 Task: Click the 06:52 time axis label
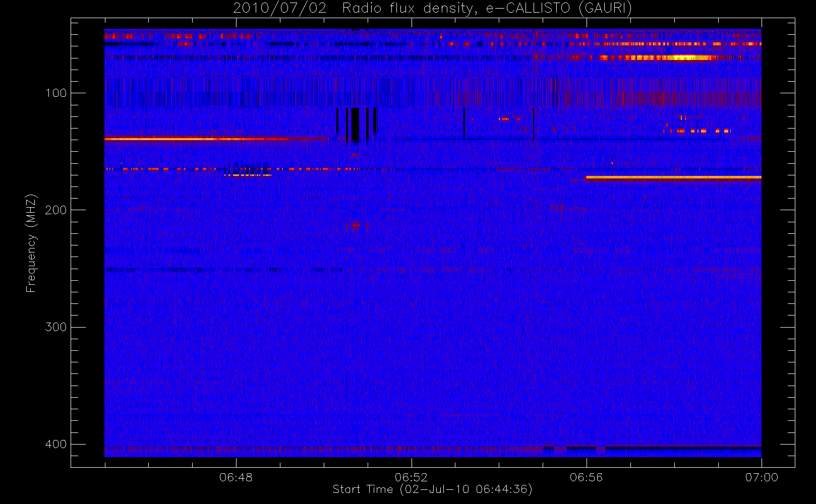click(412, 477)
